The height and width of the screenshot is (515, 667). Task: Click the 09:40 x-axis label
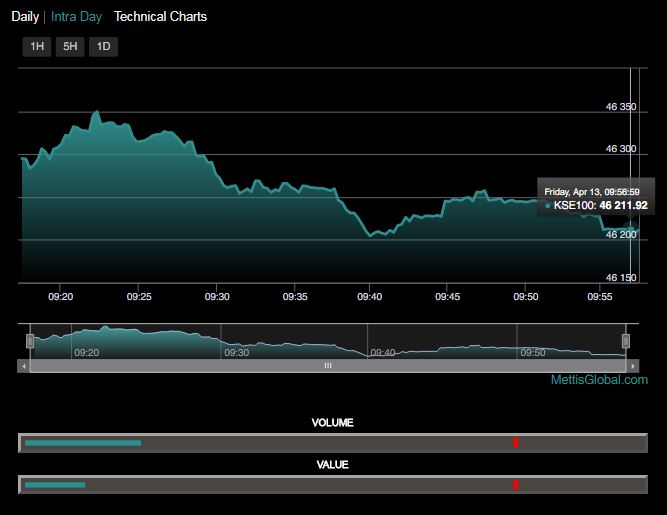tap(369, 296)
